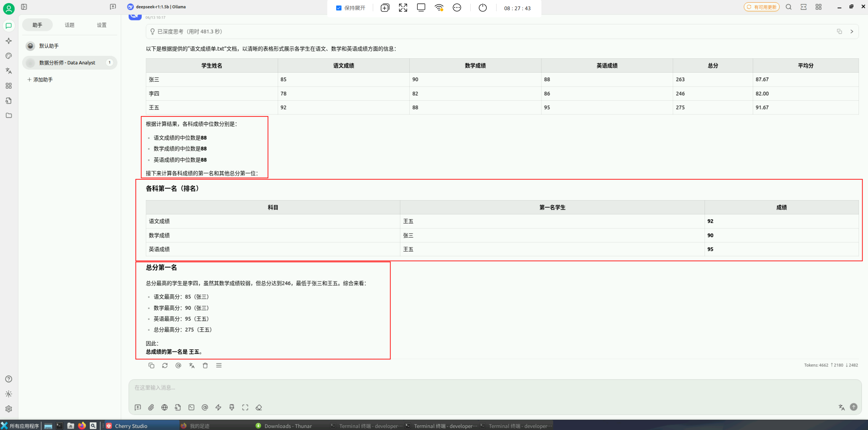Screen dimensions: 868x430
Task: Regenerate the assistant's response
Action: 165,365
